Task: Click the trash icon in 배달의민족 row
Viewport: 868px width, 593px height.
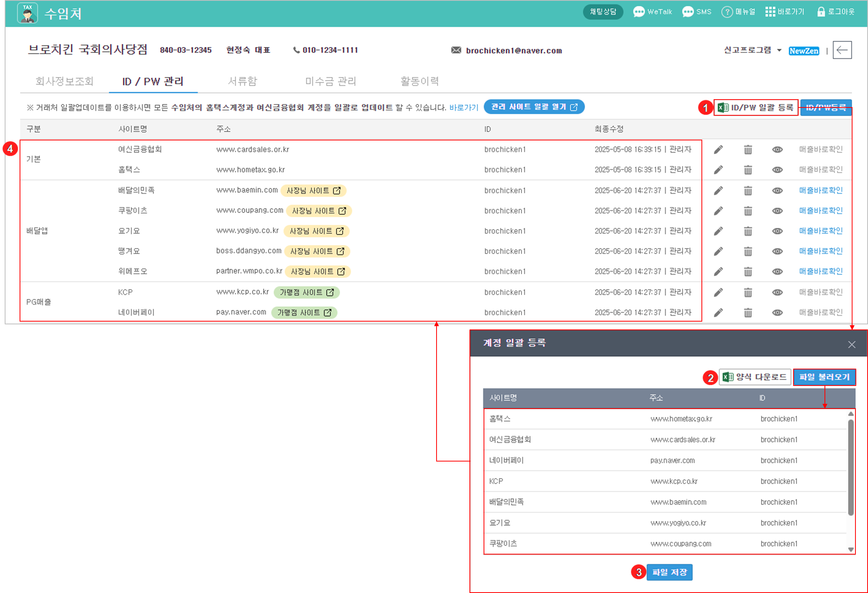Action: [x=748, y=191]
